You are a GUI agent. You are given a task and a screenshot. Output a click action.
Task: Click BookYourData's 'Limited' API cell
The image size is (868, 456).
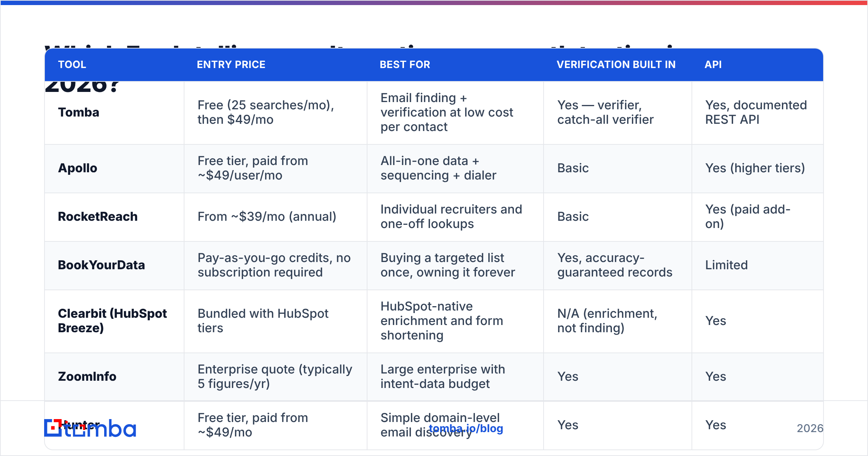(758, 266)
